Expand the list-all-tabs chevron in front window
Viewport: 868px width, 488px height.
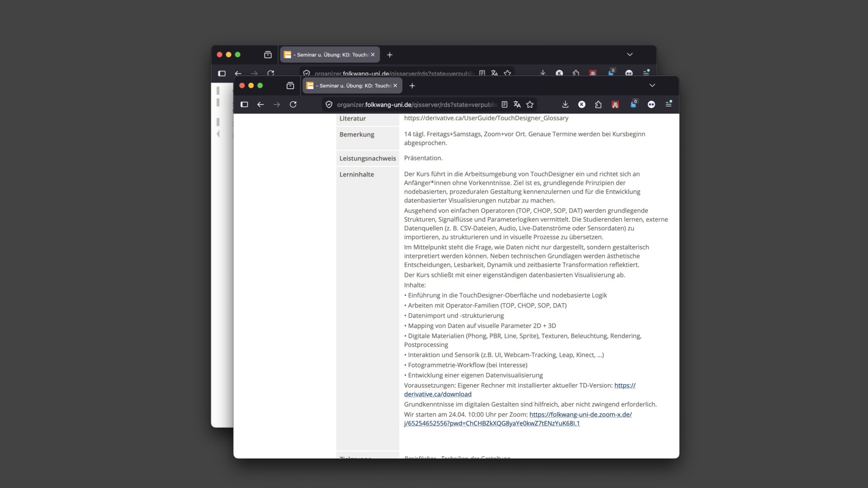[652, 85]
